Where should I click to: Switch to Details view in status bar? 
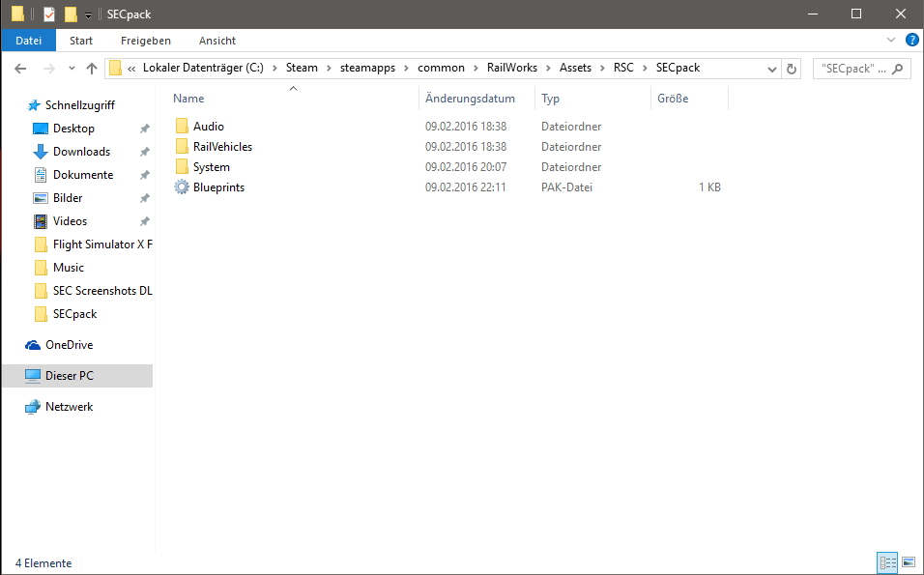[887, 562]
